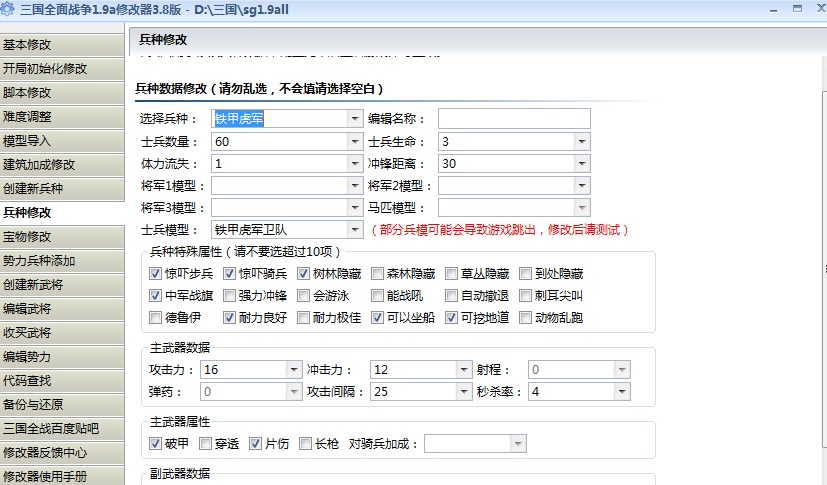Toggle the 可挖地道 checkbox
Viewport: 827px width, 485px height.
[x=453, y=318]
